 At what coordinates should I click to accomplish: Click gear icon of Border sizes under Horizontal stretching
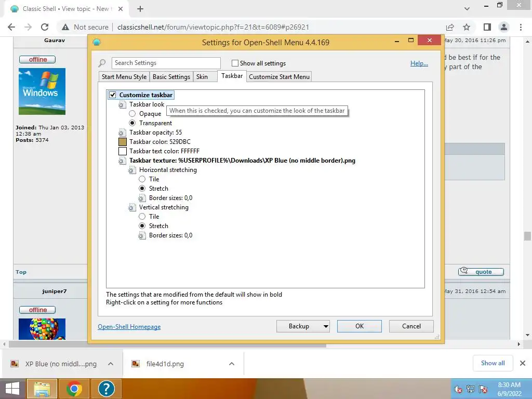pos(142,198)
